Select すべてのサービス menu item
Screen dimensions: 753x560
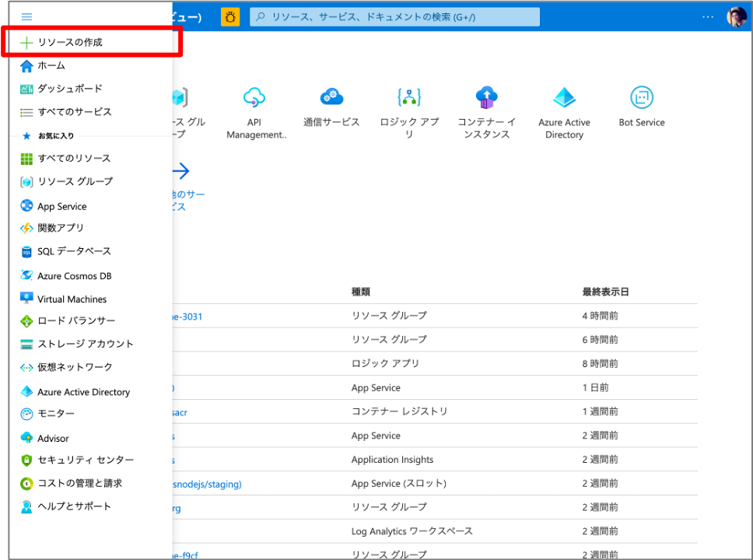(75, 112)
